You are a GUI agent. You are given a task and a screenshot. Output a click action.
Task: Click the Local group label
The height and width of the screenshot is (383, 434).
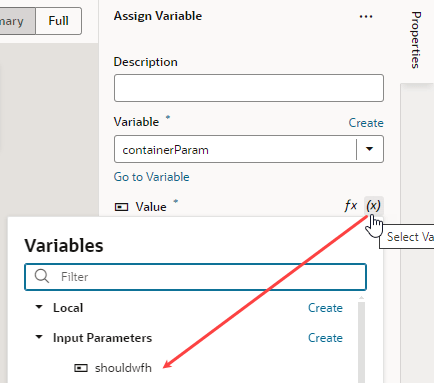tap(68, 308)
